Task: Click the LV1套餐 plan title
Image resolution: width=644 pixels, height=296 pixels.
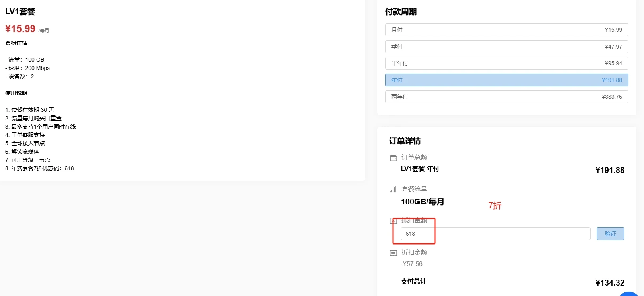Action: 20,12
